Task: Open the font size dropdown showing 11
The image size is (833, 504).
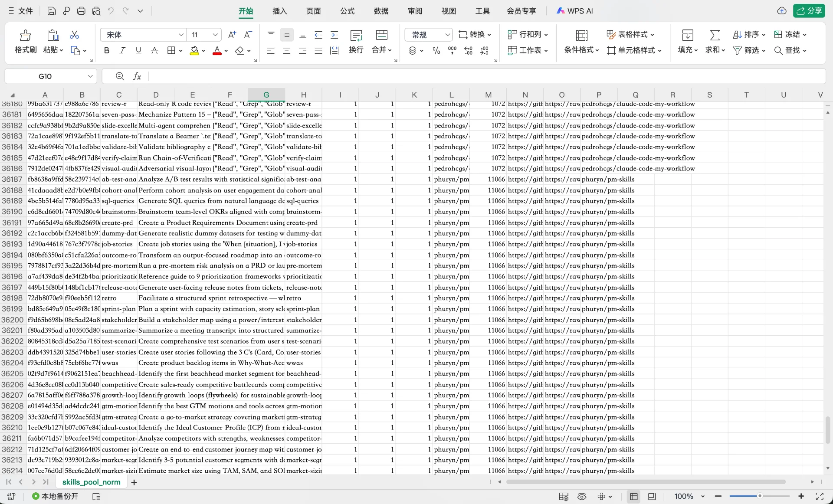Action: 215,35
